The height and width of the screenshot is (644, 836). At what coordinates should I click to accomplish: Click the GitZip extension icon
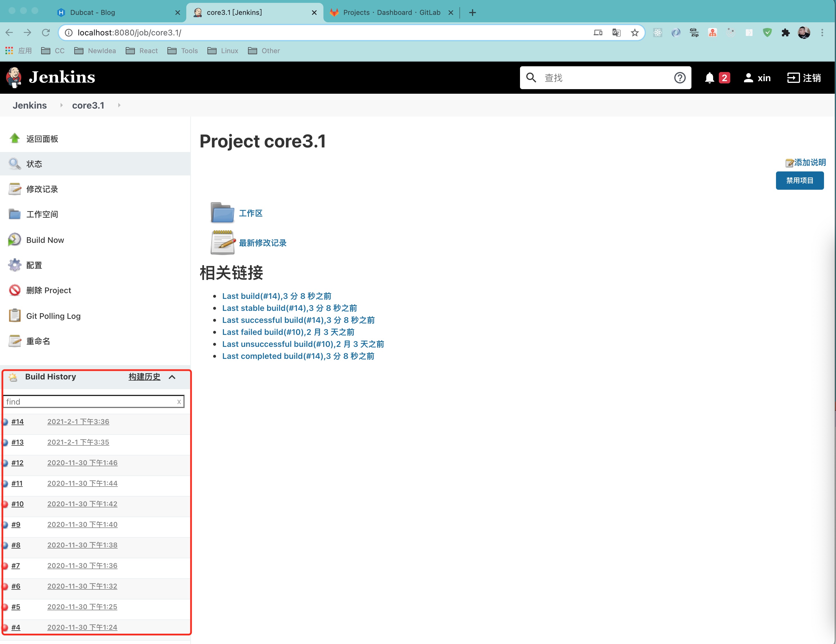pyautogui.click(x=694, y=33)
